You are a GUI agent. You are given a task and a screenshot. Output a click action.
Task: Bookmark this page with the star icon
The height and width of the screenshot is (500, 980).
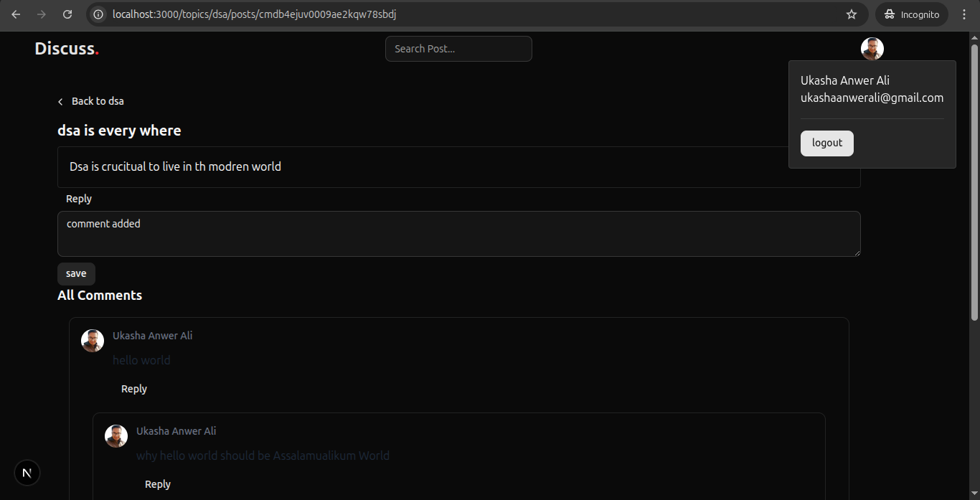coord(852,14)
